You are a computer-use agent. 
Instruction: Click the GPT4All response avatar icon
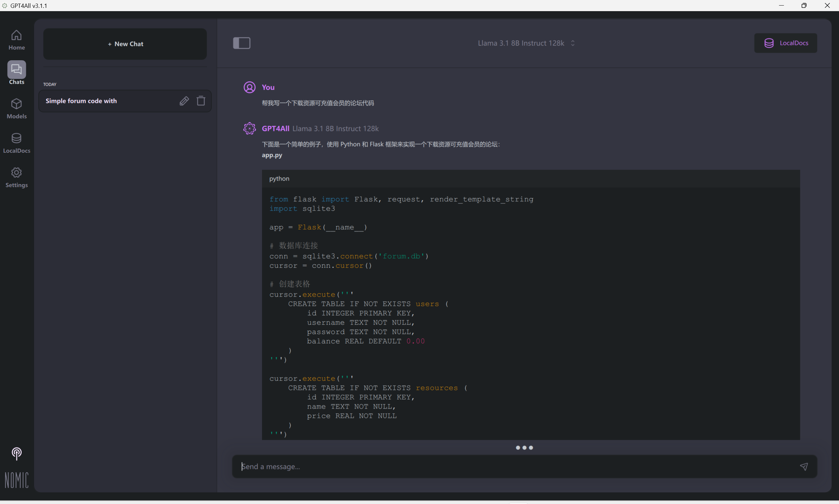point(249,128)
